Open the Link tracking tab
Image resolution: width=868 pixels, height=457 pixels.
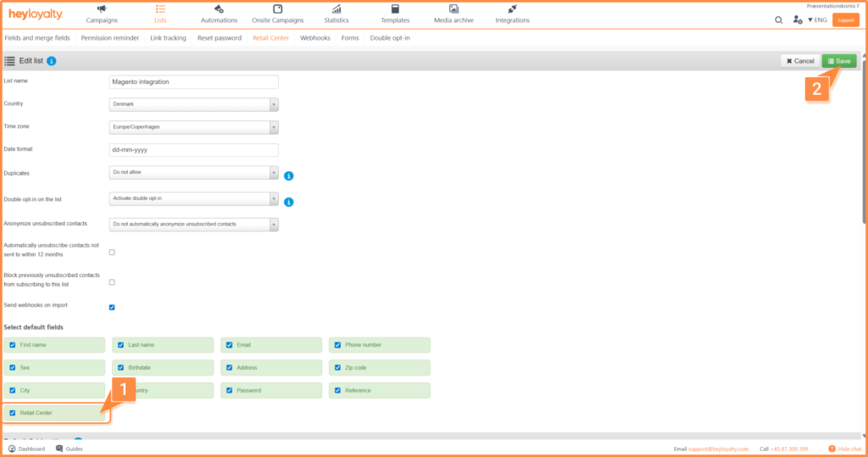[x=166, y=38]
